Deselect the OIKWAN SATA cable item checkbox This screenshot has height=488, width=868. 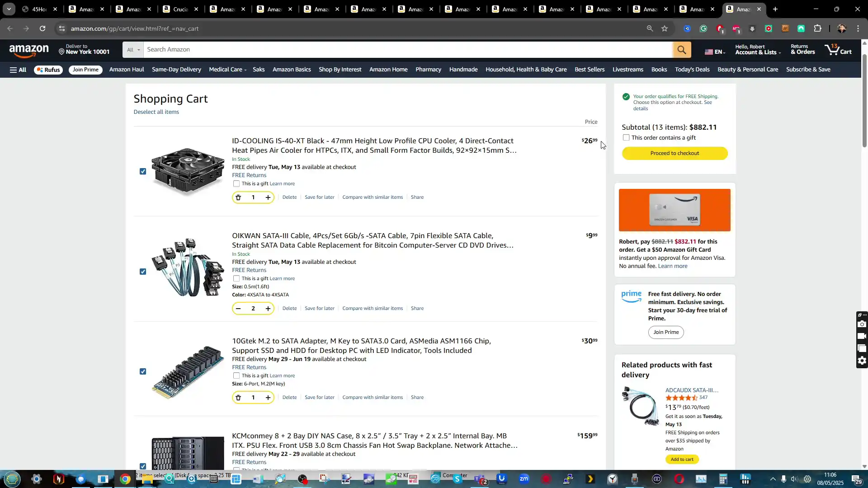[143, 272]
